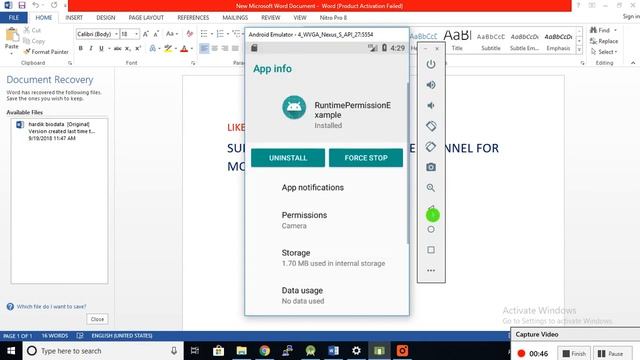This screenshot has height=360, width=640.
Task: Open Chrome from the taskbar
Action: (x=264, y=351)
